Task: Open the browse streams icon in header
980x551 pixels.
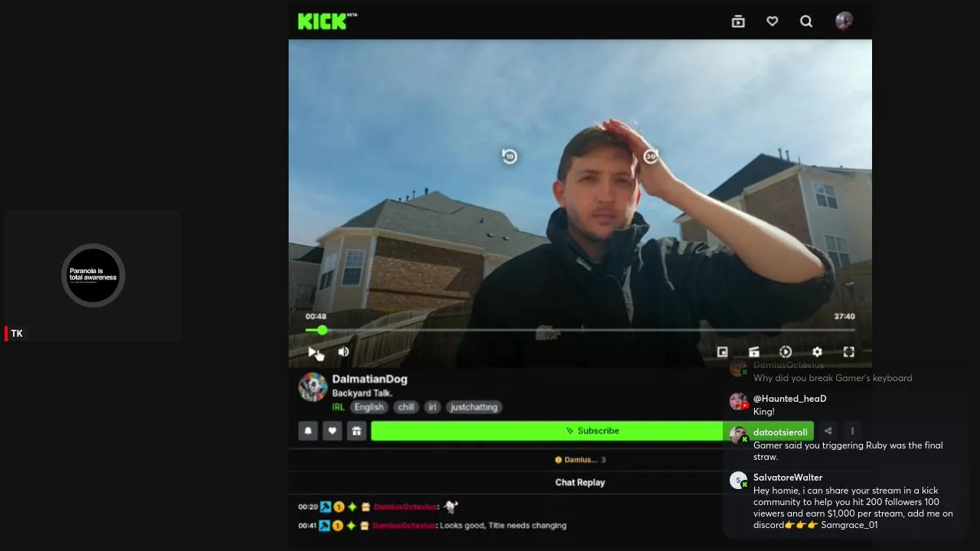Action: pos(738,21)
